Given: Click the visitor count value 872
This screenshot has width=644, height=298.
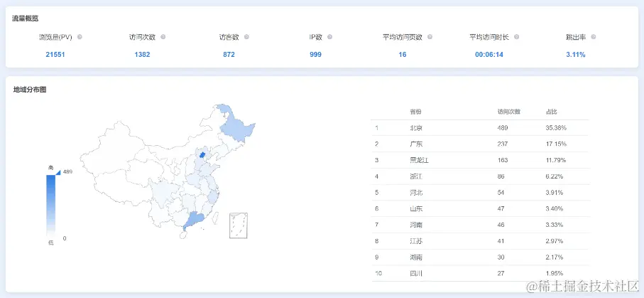Looking at the screenshot, I should [229, 54].
